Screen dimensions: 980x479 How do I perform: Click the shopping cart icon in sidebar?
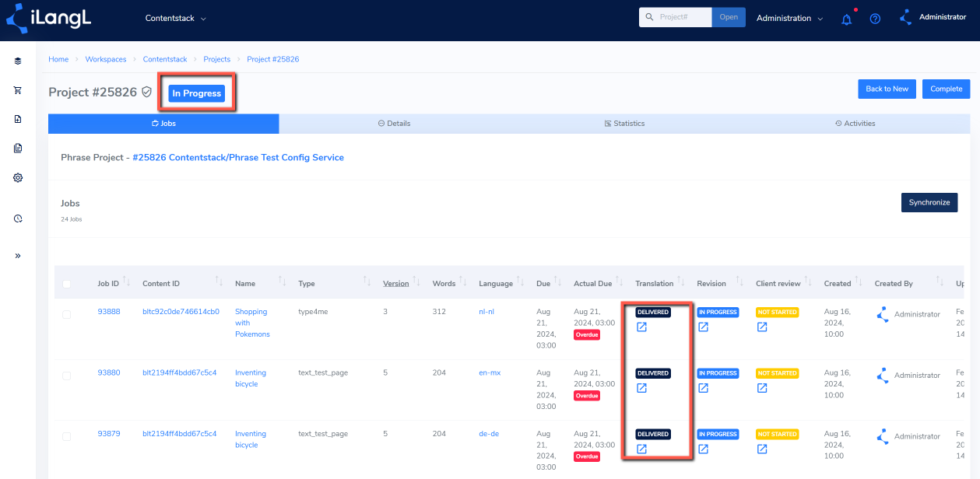[x=18, y=90]
